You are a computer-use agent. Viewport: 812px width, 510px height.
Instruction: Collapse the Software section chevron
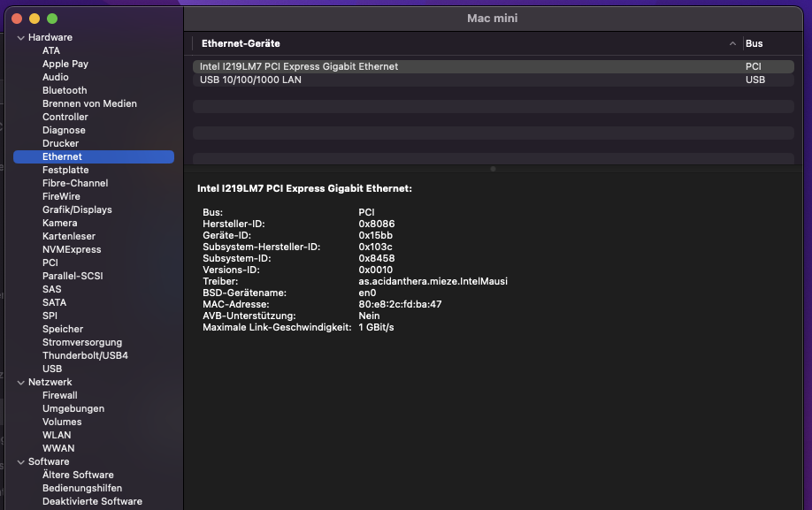(x=20, y=462)
